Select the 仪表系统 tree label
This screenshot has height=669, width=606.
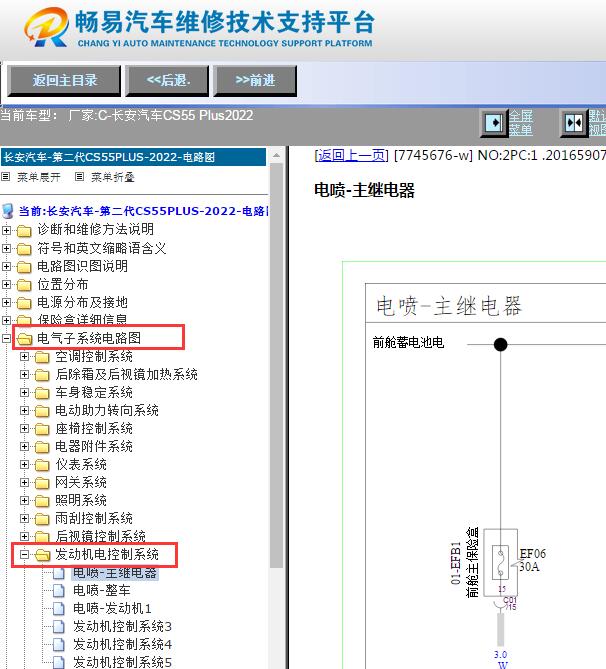81,464
